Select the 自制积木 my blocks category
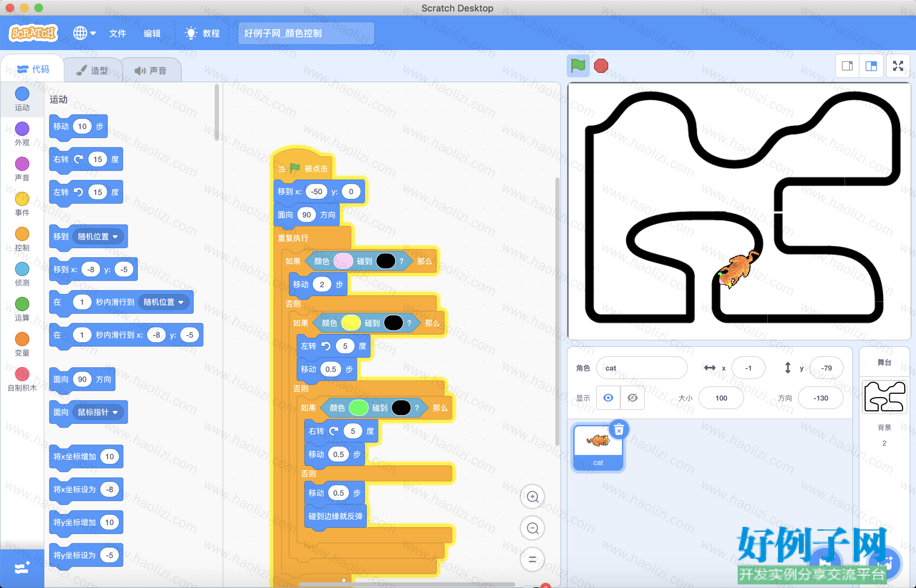 click(x=22, y=380)
